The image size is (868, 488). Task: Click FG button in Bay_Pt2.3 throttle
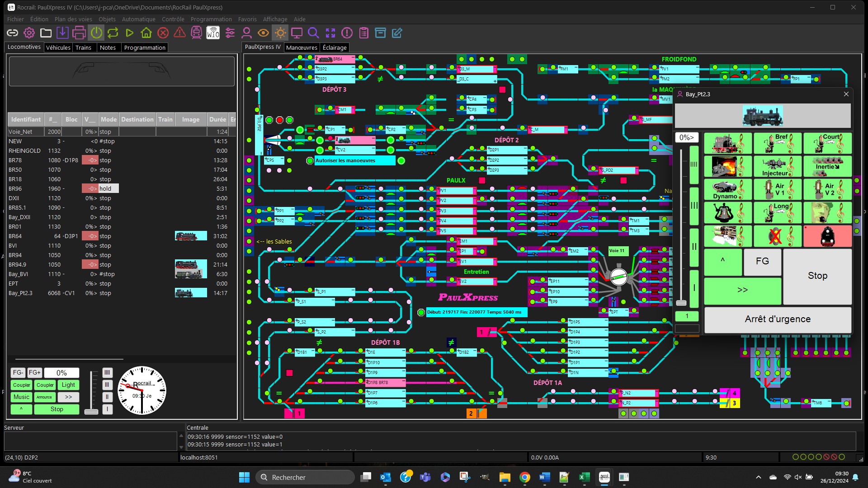tap(762, 261)
